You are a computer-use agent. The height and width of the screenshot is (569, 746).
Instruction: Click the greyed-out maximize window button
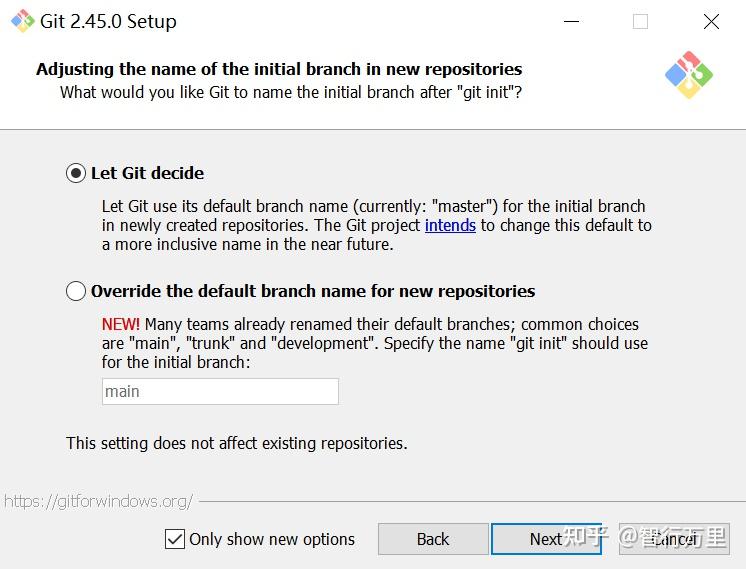coord(640,22)
